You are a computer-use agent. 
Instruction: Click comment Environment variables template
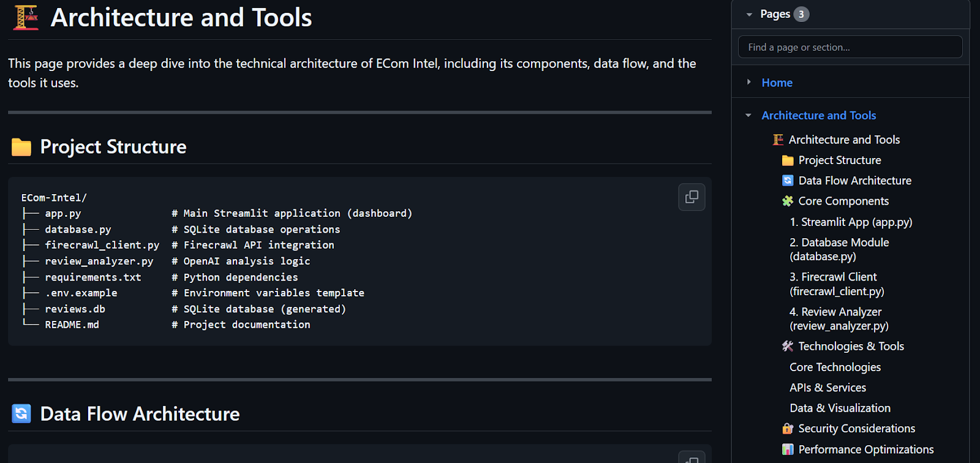(268, 293)
